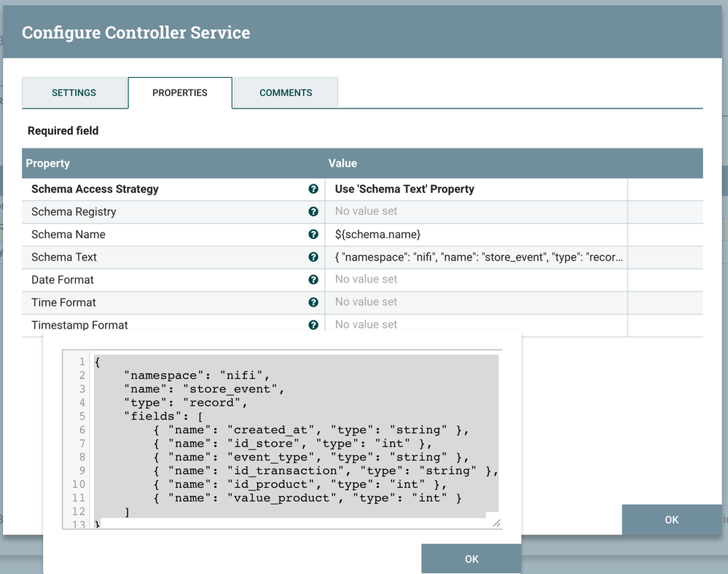The image size is (728, 574).
Task: Edit the Schema Name value ${schema.name}
Action: coord(475,235)
